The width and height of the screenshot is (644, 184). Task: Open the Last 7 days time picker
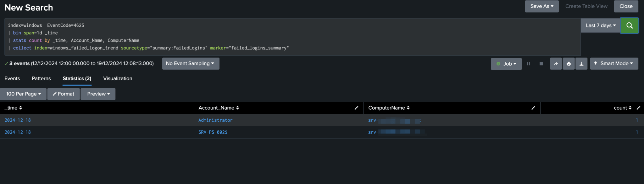point(600,26)
